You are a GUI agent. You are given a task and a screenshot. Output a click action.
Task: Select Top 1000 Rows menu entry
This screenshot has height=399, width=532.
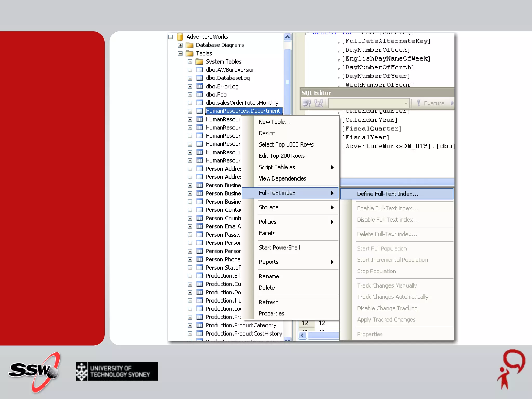point(286,144)
